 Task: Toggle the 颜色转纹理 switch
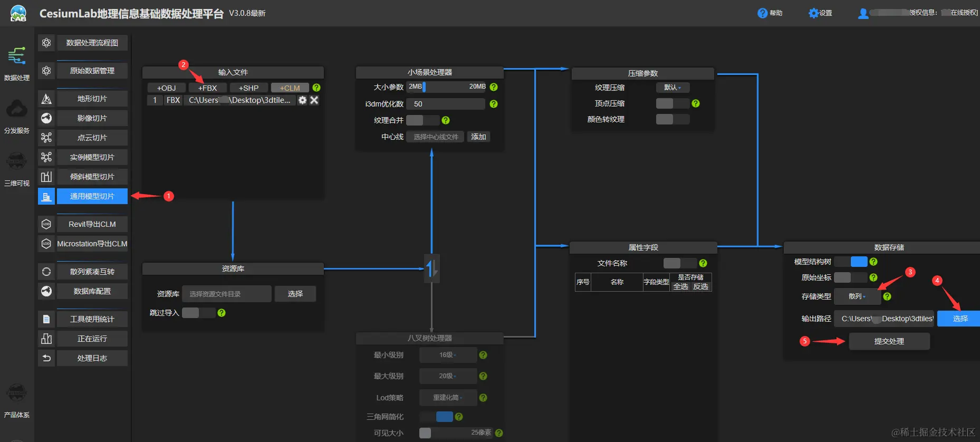point(672,119)
